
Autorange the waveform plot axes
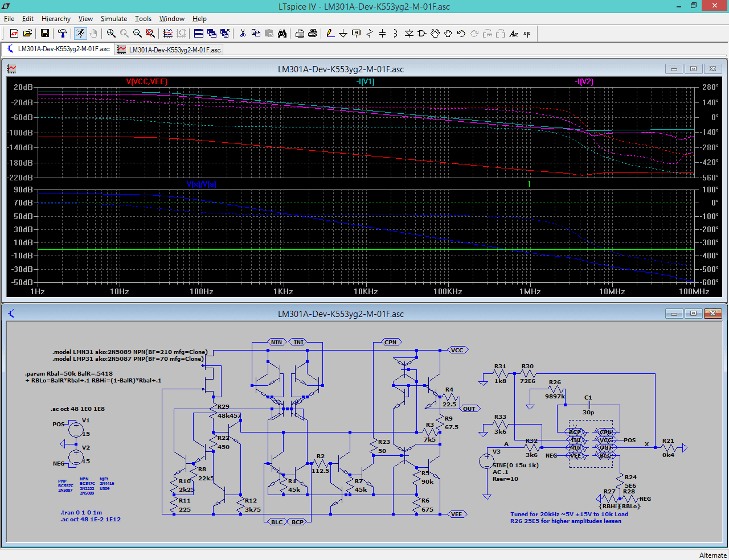(x=167, y=33)
